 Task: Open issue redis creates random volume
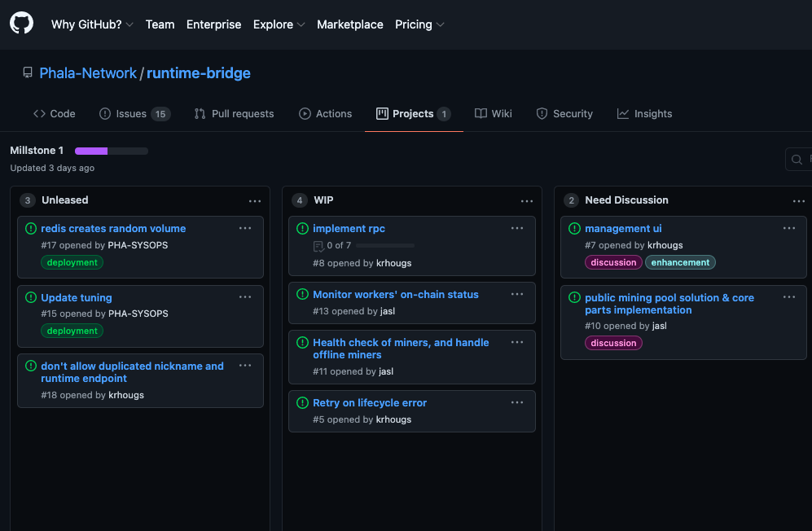tap(113, 229)
